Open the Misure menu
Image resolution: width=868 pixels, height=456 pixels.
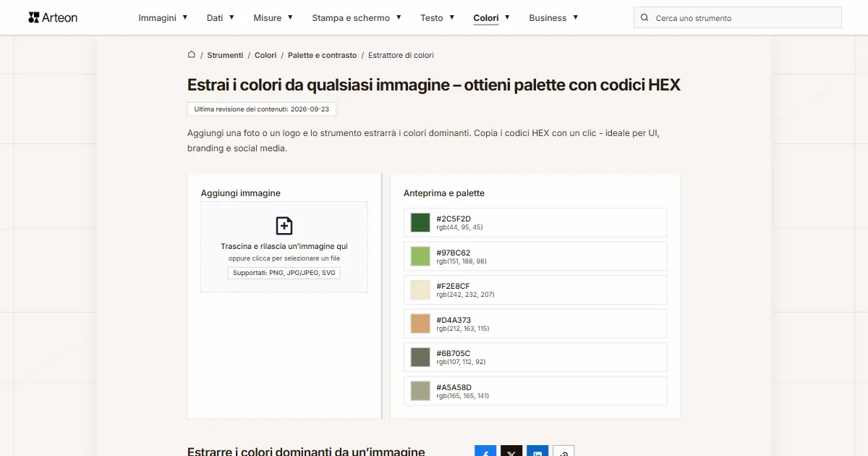click(268, 18)
